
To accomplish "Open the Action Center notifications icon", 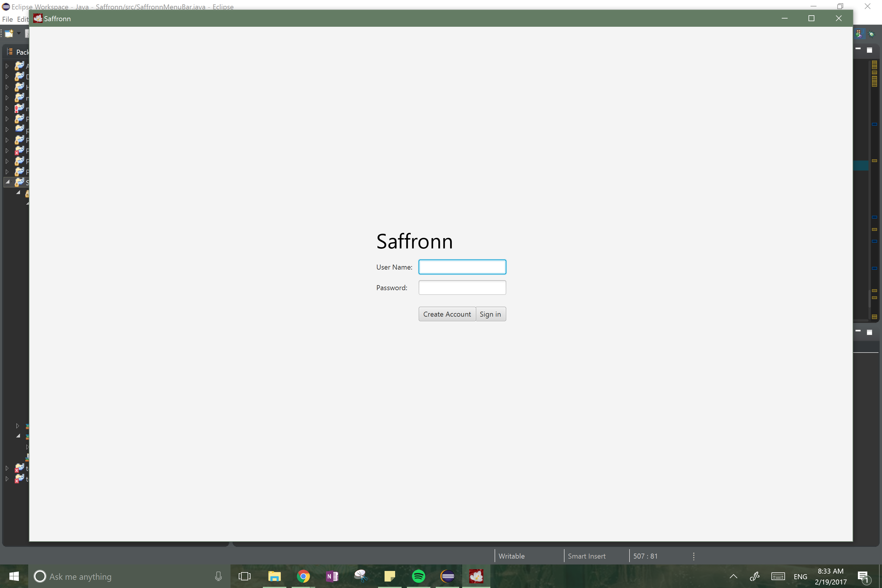I will 863,577.
